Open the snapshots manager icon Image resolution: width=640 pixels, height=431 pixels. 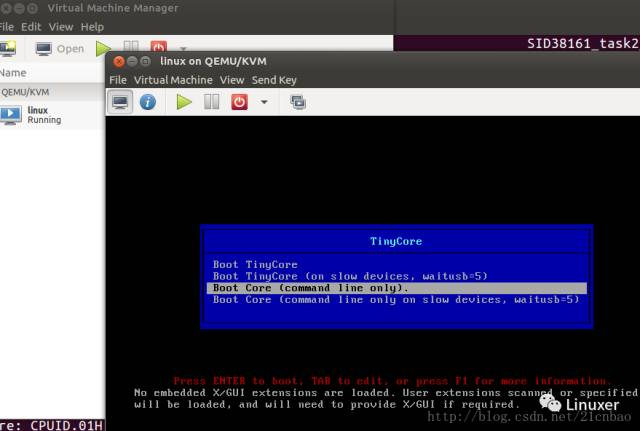(x=298, y=102)
